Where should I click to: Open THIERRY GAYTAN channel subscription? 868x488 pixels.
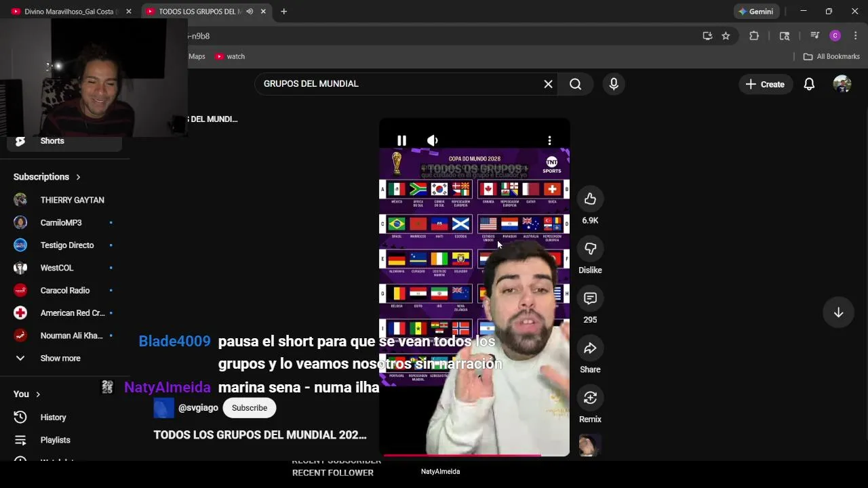[64, 200]
